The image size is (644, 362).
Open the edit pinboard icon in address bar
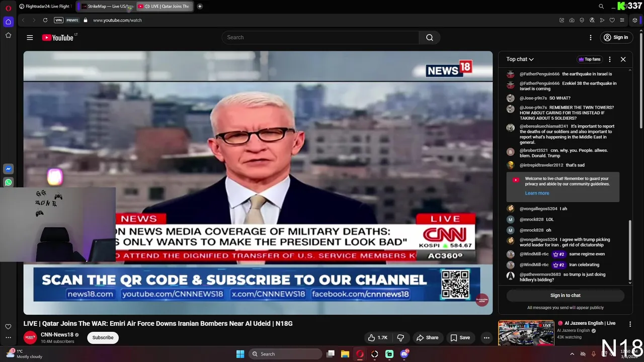tap(561, 20)
